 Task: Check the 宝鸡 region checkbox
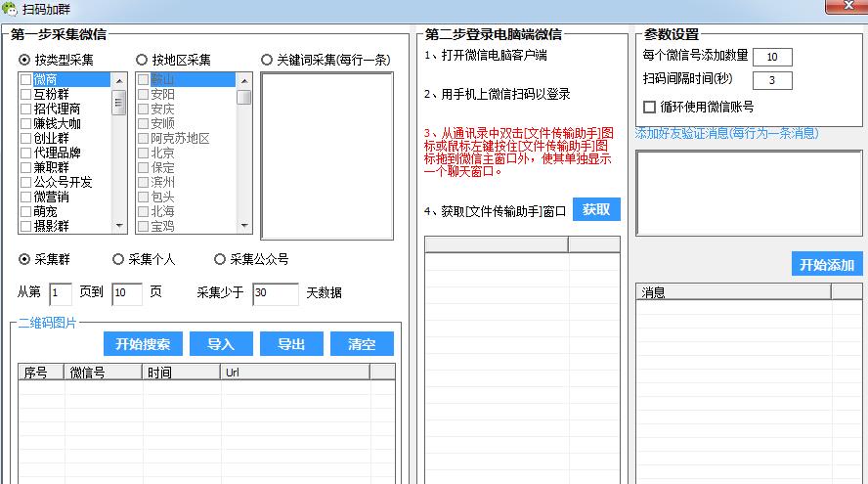(x=144, y=226)
